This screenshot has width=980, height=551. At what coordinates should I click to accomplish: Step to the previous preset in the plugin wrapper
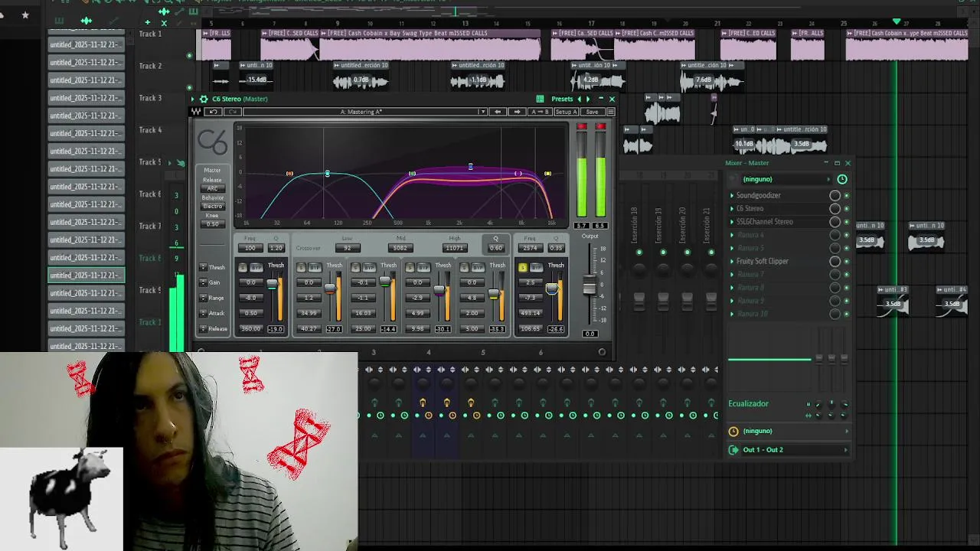click(580, 99)
